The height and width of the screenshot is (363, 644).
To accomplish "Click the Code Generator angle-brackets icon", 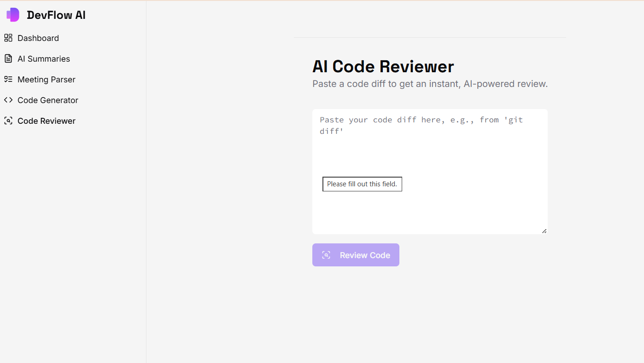I will 8,100.
